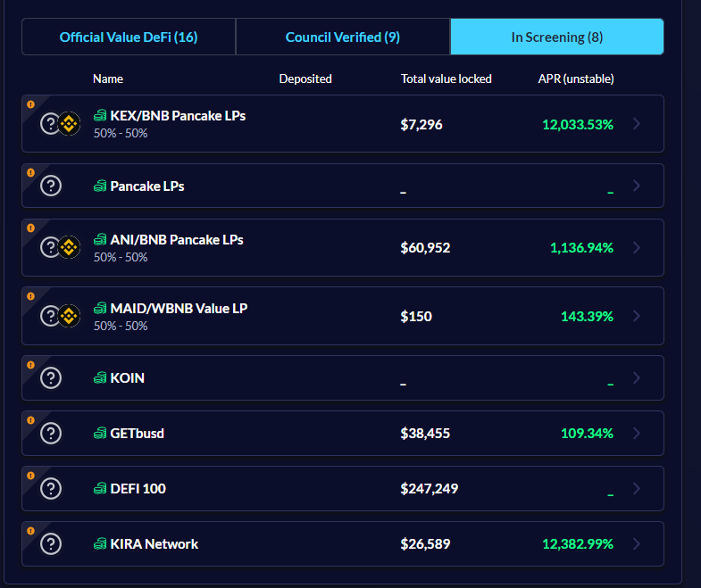Click the warning badge on Pancake LPs row

[x=30, y=172]
